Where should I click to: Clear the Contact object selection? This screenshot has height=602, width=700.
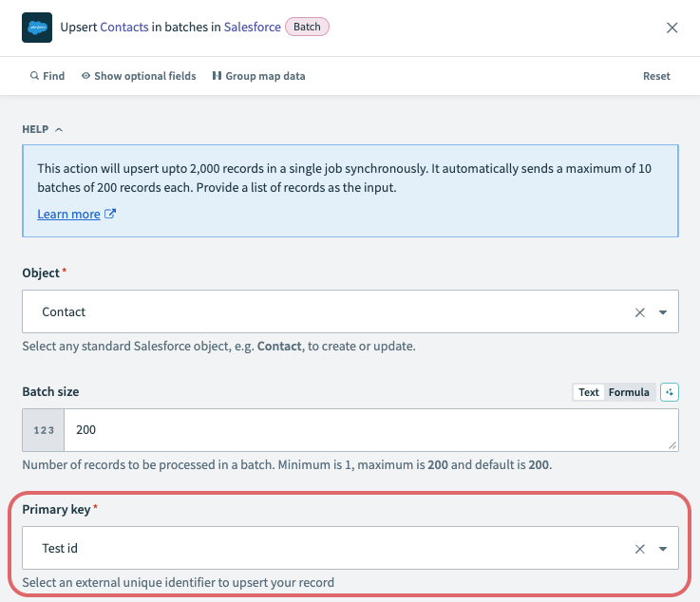639,312
